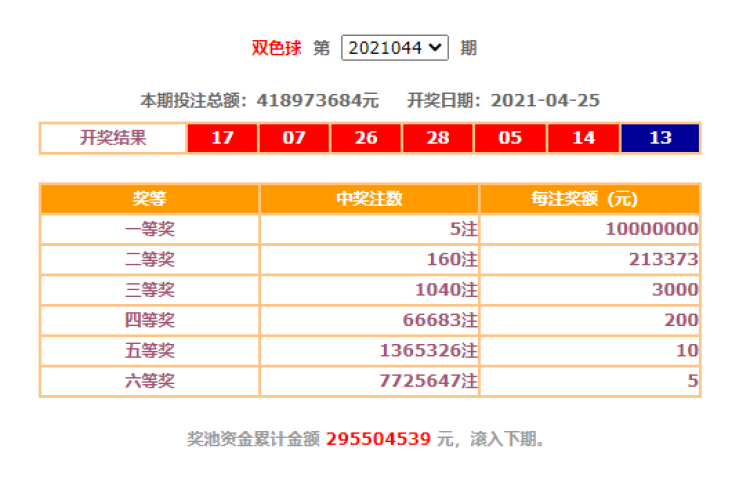Select the 一等奖 row label
750x478 pixels.
(x=149, y=229)
